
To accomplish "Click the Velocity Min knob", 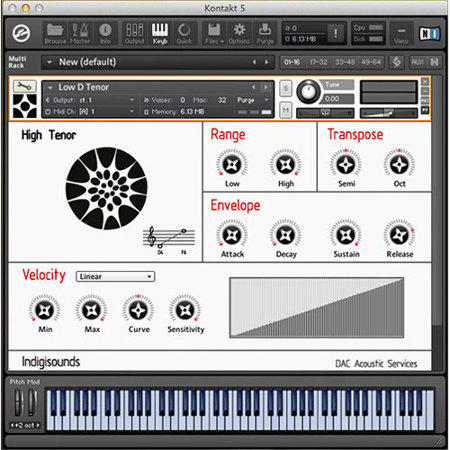I will pos(45,310).
